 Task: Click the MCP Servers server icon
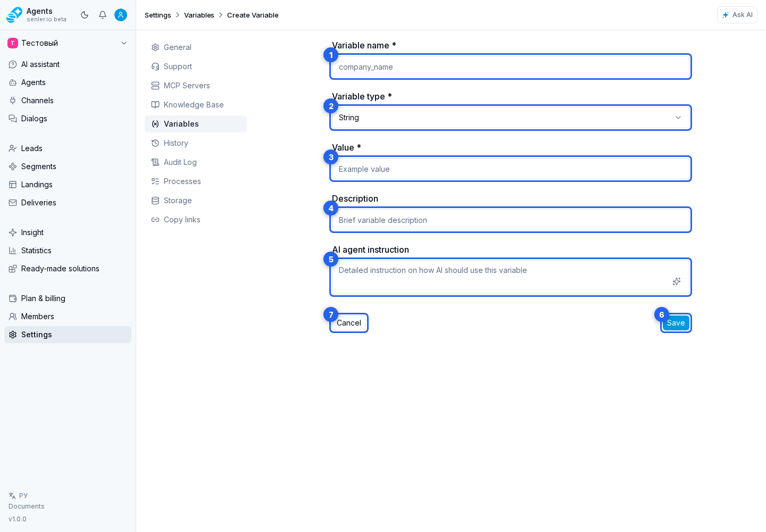coord(155,86)
